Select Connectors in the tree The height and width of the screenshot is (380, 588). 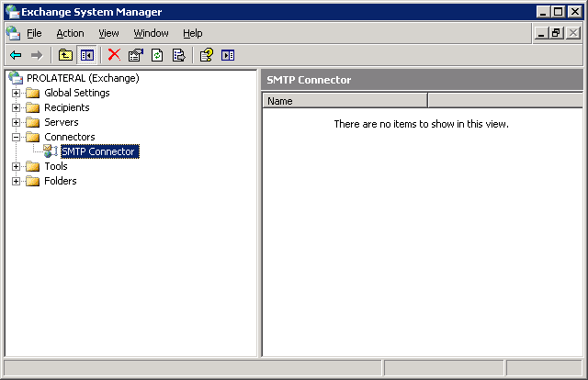pyautogui.click(x=70, y=137)
